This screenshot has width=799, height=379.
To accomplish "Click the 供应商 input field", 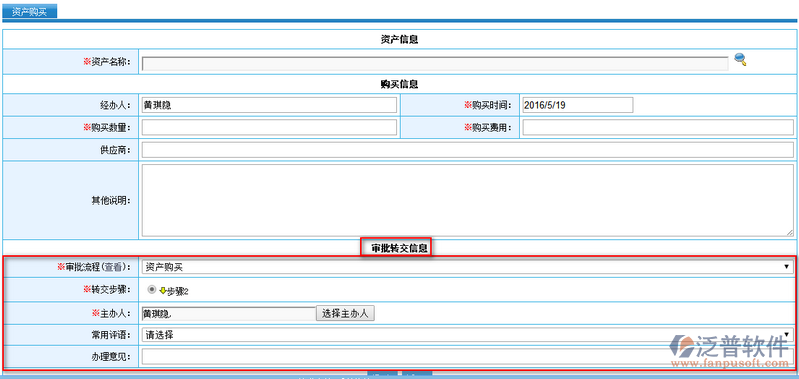I will (467, 150).
